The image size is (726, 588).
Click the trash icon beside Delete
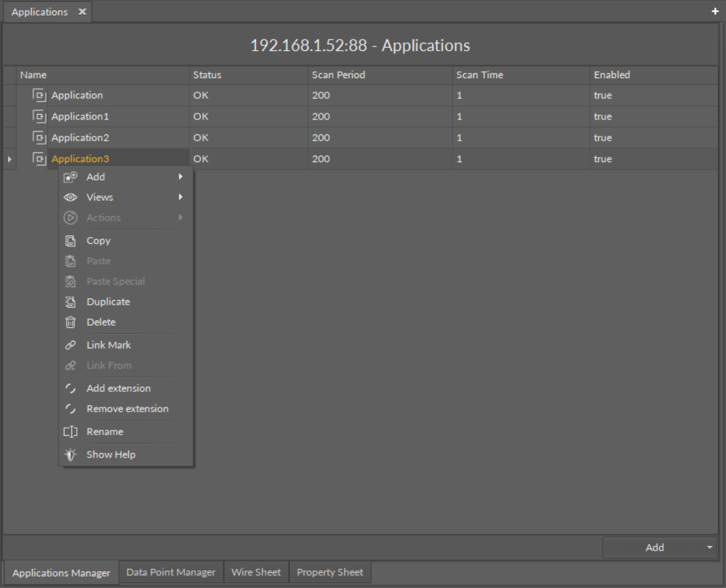70,323
